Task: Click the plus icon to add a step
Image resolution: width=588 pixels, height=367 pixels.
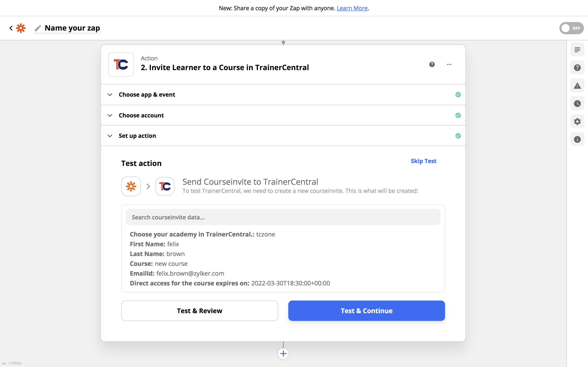Action: point(283,353)
